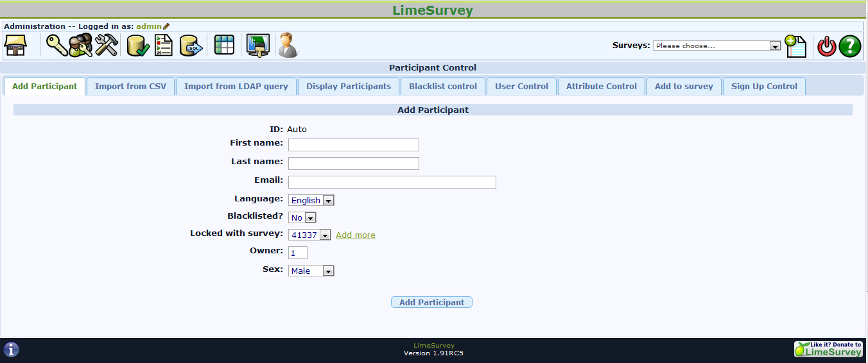Click the create new survey icon
The image size is (868, 363).
point(795,46)
